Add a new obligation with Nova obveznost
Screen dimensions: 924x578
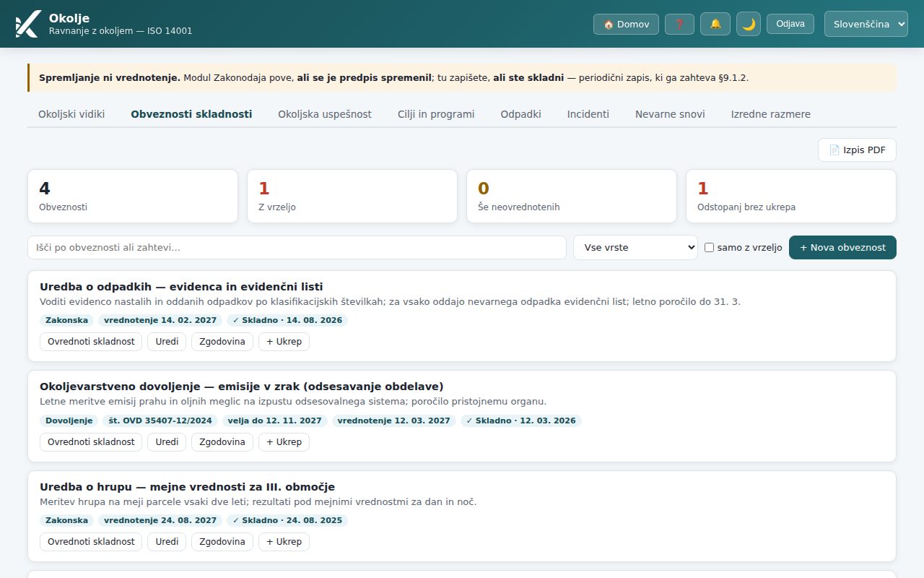click(x=842, y=247)
